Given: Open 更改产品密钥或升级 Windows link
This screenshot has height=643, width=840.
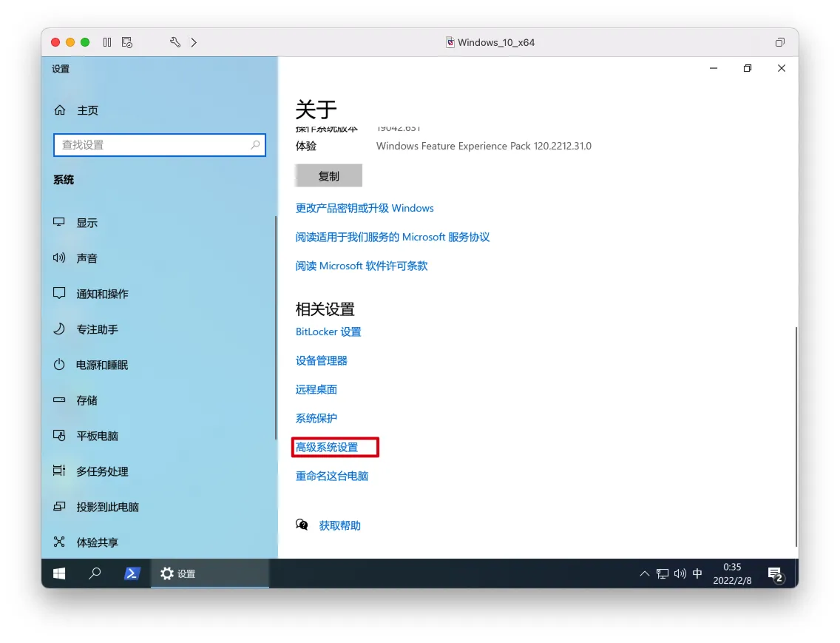Looking at the screenshot, I should pyautogui.click(x=365, y=208).
